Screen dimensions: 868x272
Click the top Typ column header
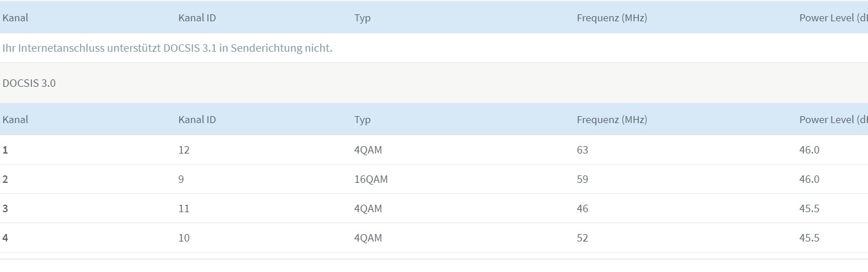point(362,18)
